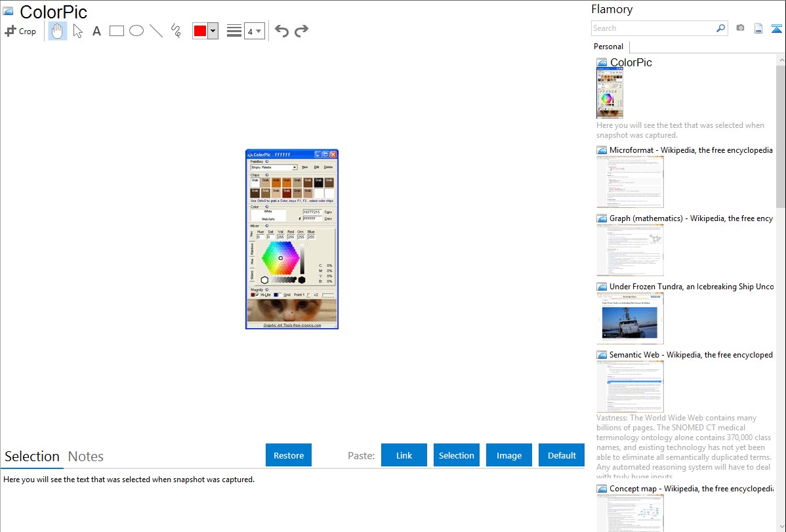Choose the freehand scribble tool

[176, 31]
